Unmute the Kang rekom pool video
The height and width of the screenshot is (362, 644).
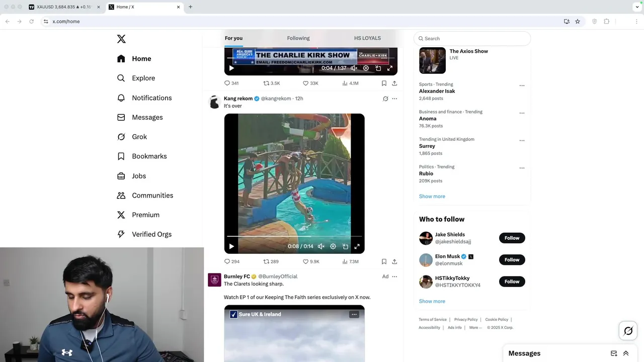tap(321, 246)
